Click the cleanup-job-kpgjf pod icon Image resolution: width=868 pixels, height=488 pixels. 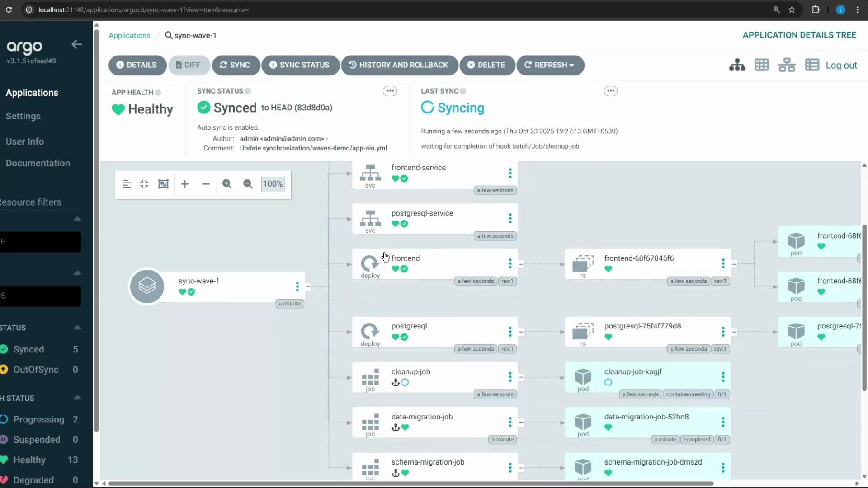pos(583,376)
